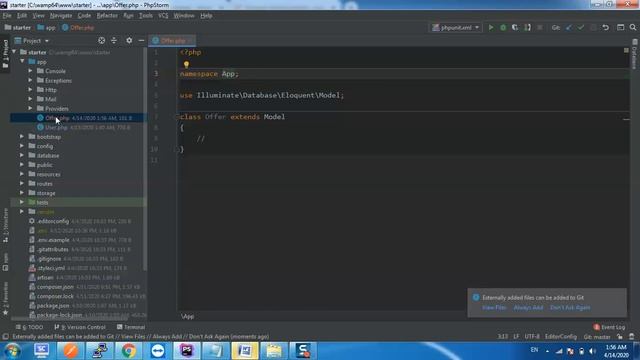Open the VCS menu
The image size is (640, 360).
(x=163, y=16)
